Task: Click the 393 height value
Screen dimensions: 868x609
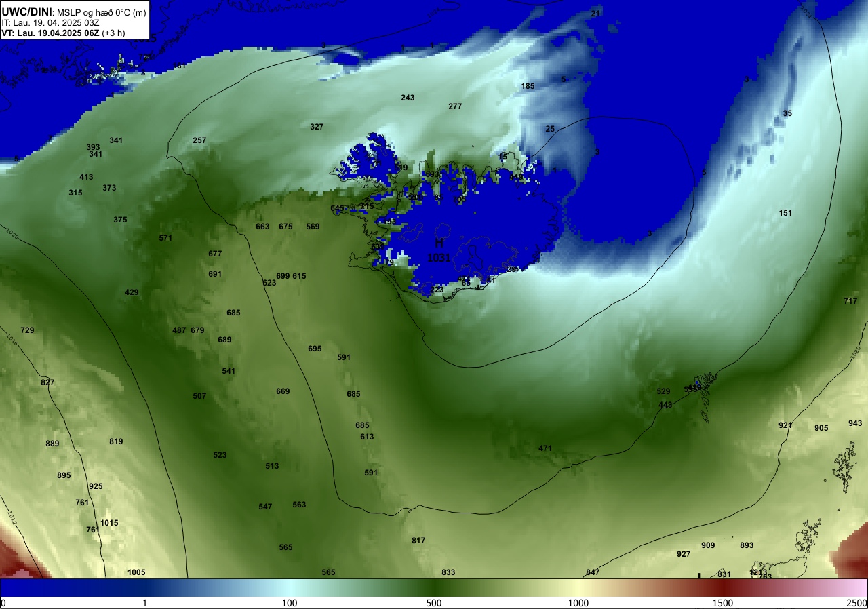Action: point(93,147)
